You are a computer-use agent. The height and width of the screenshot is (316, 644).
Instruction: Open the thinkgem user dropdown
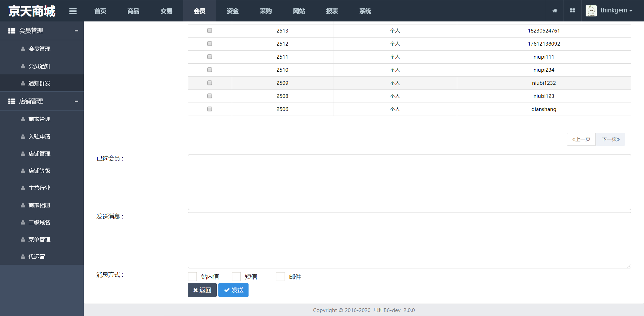(616, 10)
